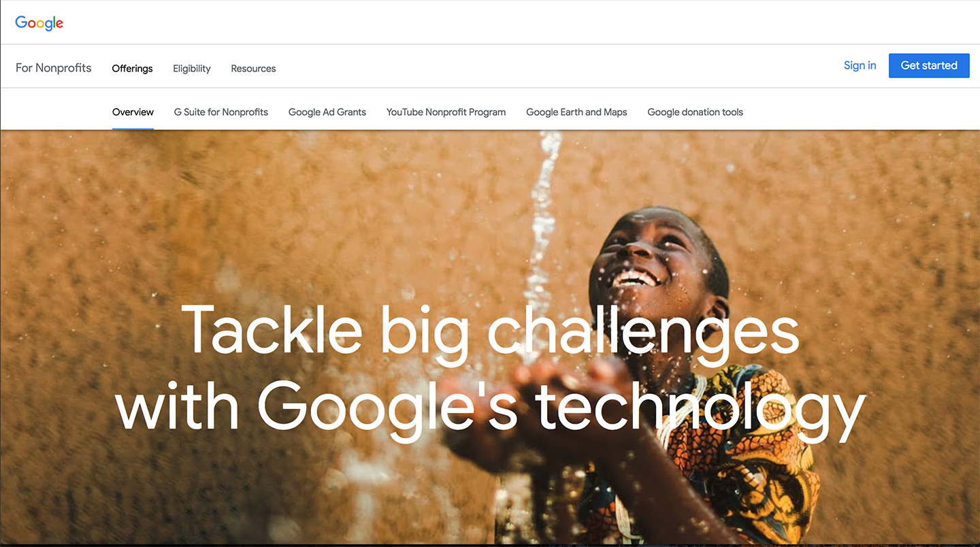The height and width of the screenshot is (547, 980).
Task: Click the Google logo
Action: point(39,22)
